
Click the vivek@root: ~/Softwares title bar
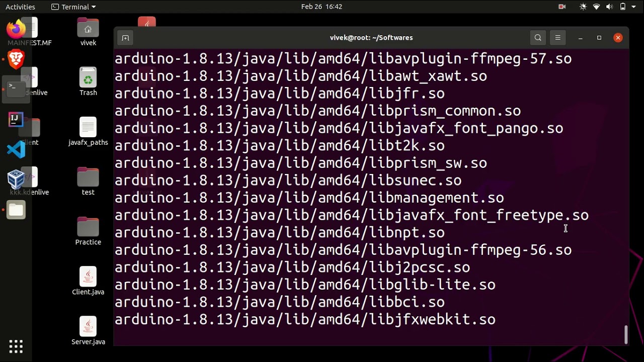coord(371,38)
